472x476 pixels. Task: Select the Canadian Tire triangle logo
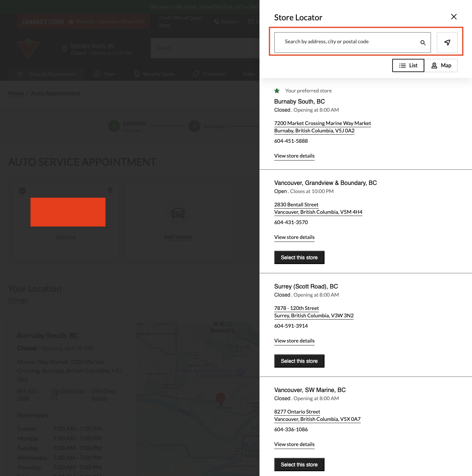(x=29, y=48)
